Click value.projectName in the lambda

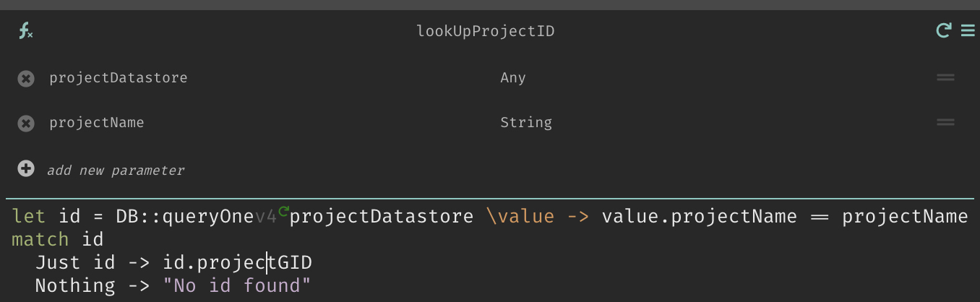tap(699, 216)
